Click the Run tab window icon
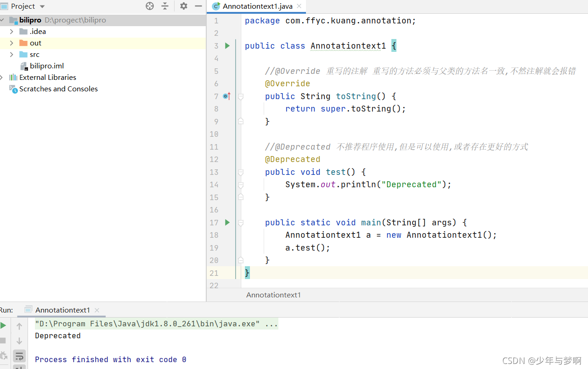588x369 pixels. [28, 310]
